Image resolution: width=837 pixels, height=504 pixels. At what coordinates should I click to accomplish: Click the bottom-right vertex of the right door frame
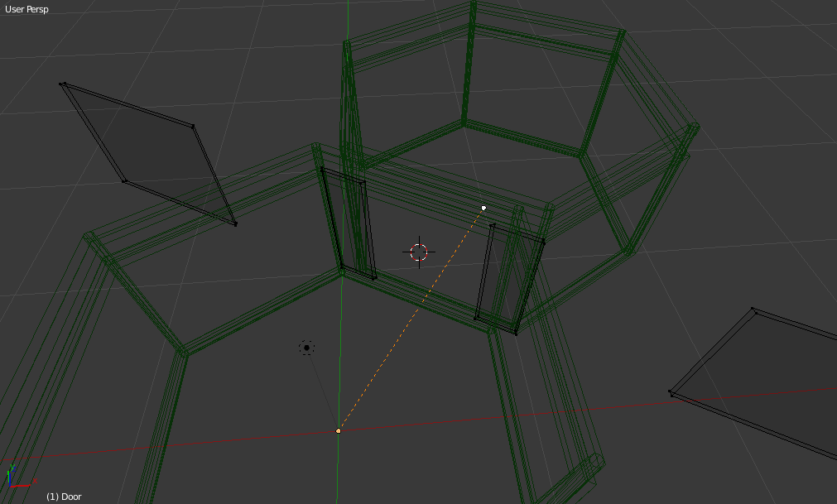pos(515,334)
